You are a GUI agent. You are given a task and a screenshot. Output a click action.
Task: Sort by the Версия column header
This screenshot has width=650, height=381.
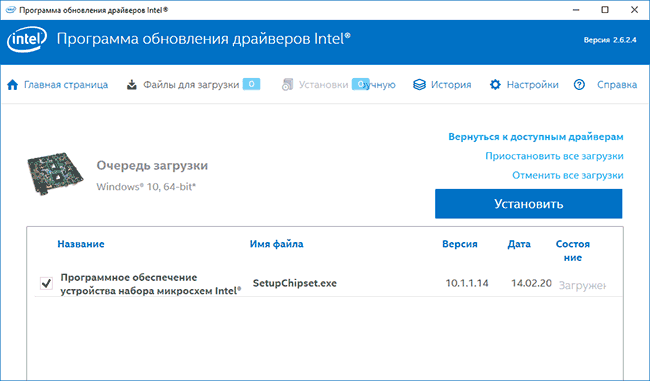460,244
